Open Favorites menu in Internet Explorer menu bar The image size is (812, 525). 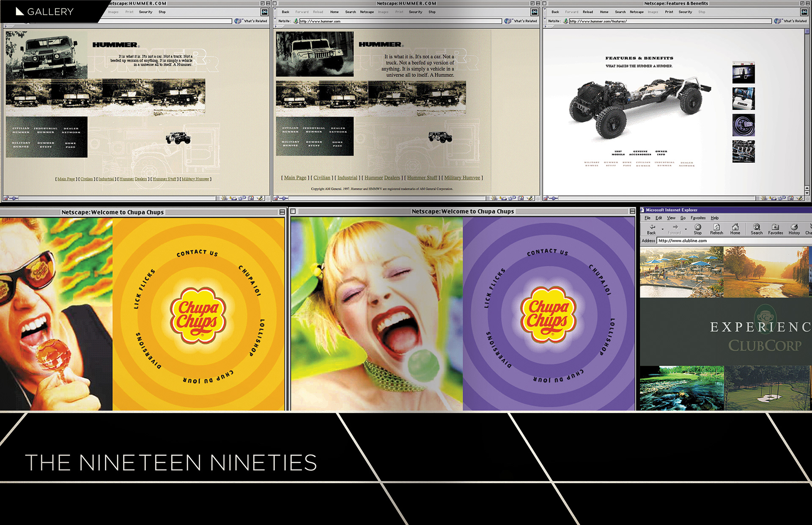click(698, 218)
